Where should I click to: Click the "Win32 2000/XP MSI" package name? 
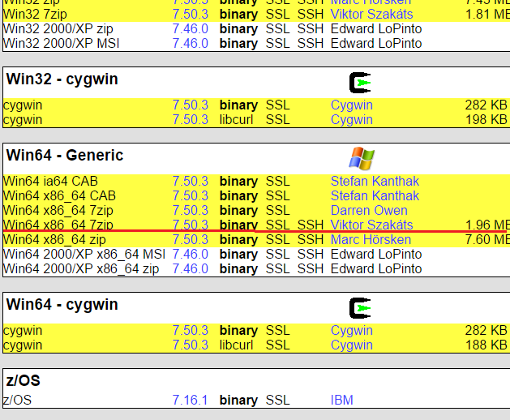pyautogui.click(x=61, y=43)
